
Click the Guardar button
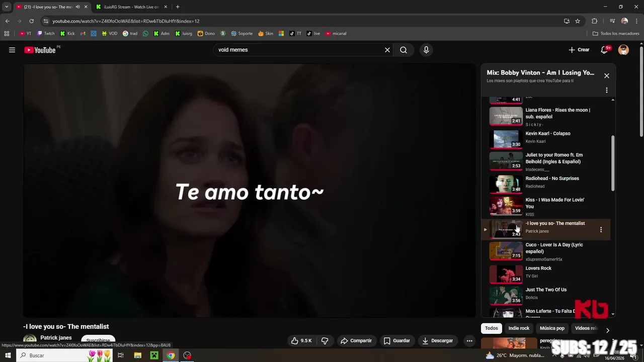(396, 340)
